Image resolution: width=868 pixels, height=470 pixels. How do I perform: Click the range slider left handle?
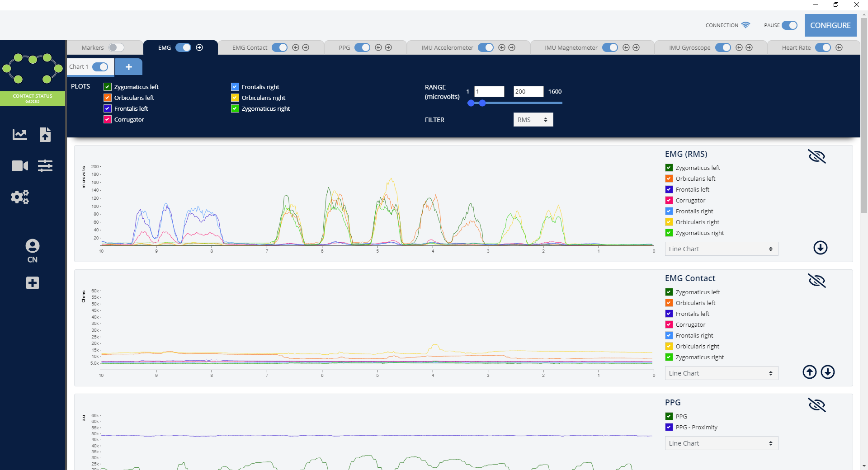pyautogui.click(x=471, y=103)
